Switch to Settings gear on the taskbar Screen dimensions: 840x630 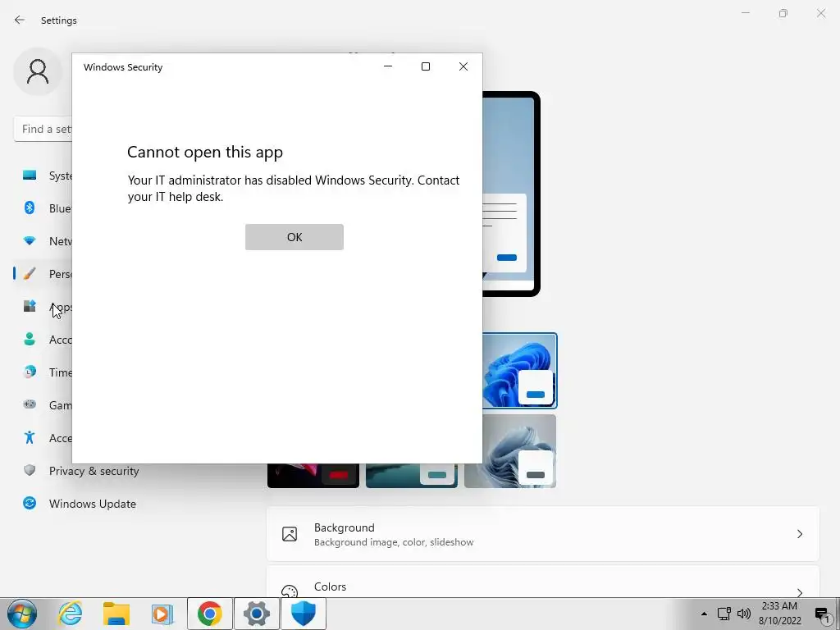(x=257, y=614)
